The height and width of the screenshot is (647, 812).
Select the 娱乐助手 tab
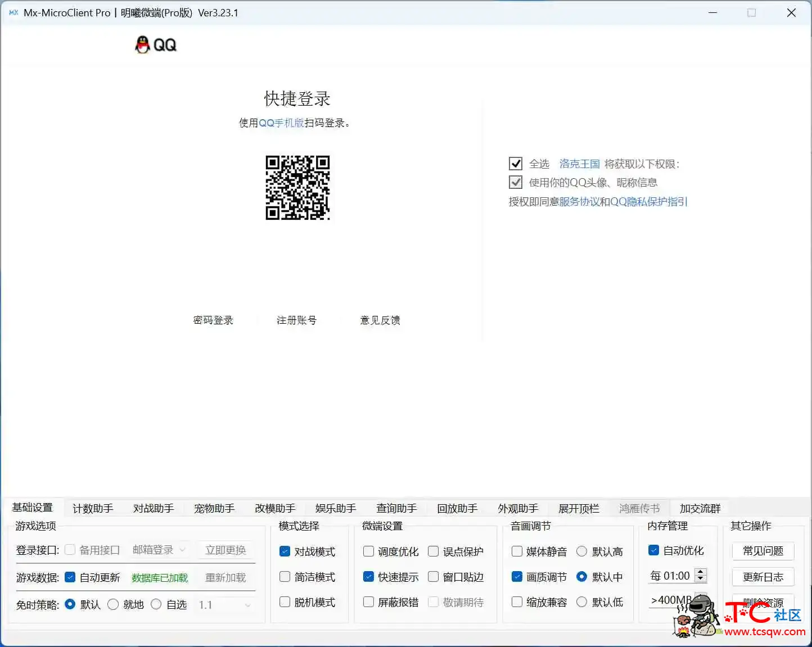[x=336, y=508]
